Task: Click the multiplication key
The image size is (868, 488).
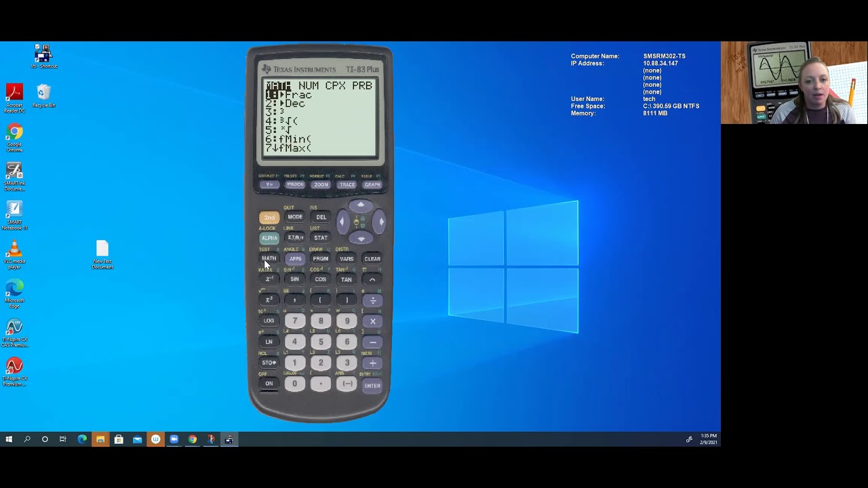Action: point(372,321)
